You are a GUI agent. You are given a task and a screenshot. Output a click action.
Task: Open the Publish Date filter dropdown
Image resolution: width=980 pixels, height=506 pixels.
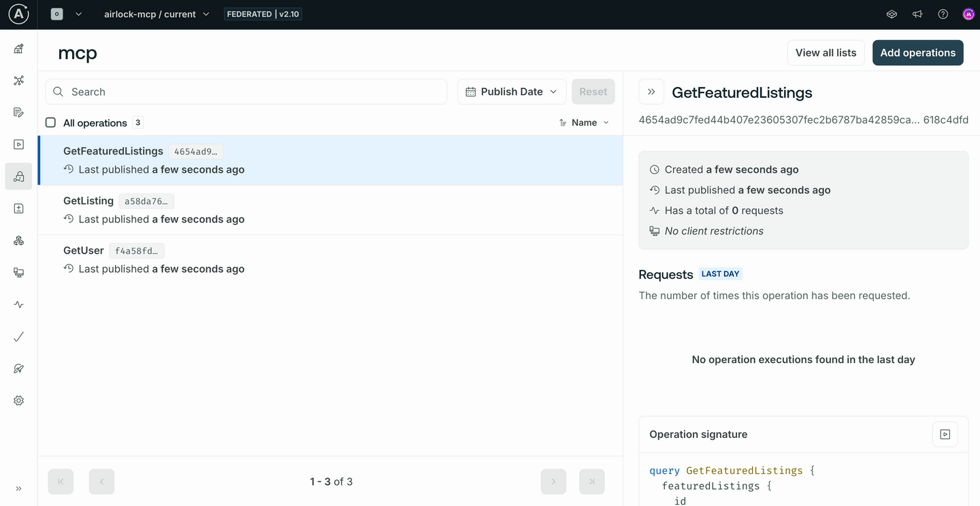[511, 91]
